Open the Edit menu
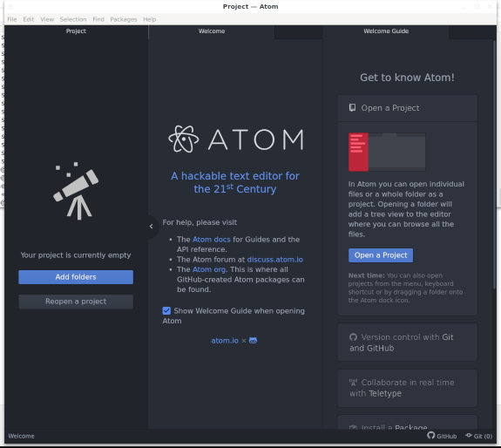 point(29,19)
